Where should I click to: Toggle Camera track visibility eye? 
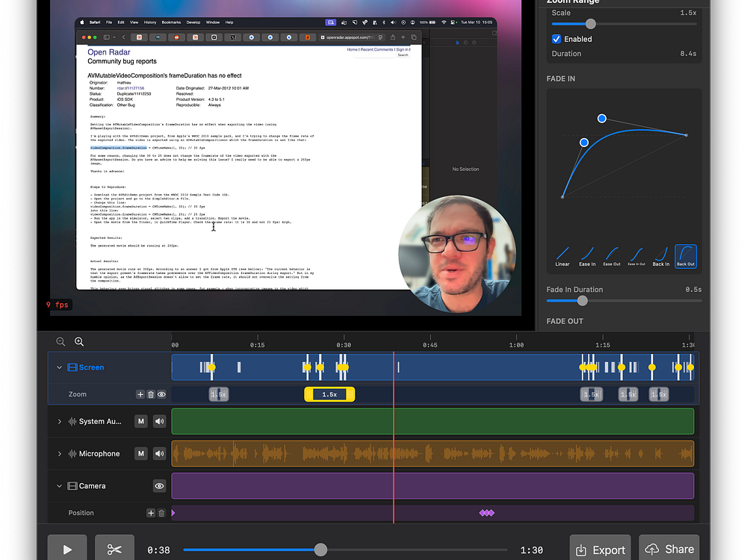tap(160, 486)
